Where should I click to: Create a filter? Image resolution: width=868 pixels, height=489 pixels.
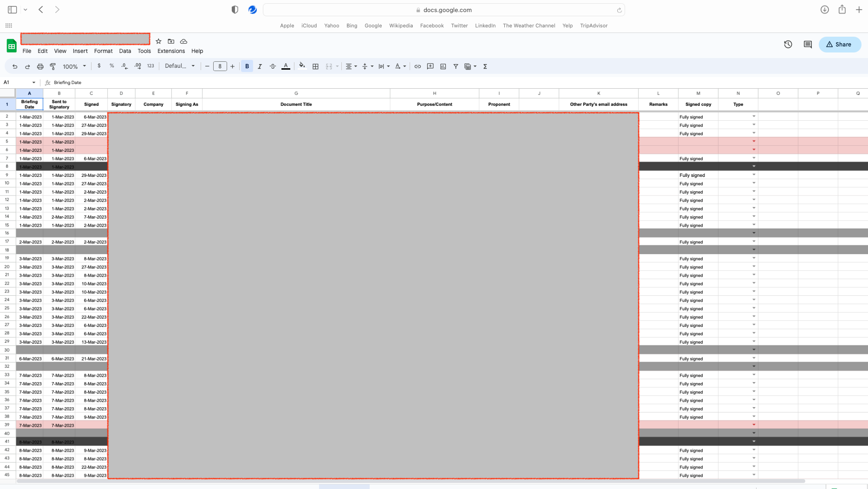click(x=456, y=66)
